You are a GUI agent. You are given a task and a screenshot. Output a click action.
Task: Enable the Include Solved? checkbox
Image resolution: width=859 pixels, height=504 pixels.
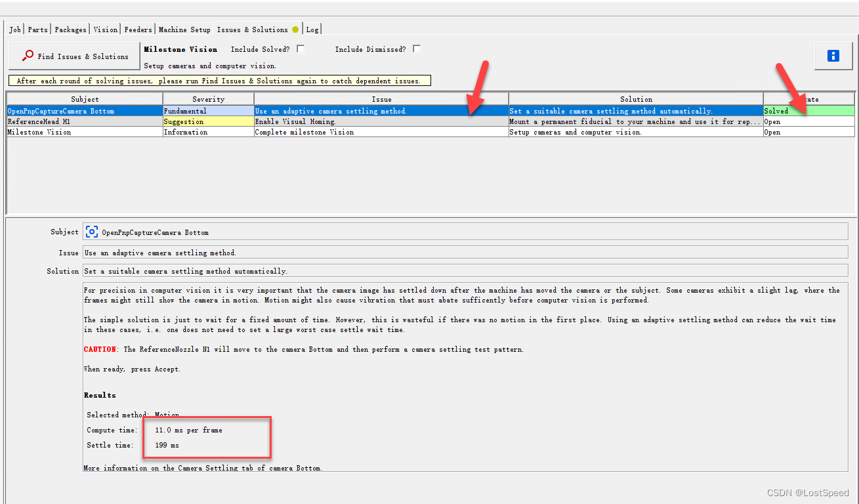pos(301,49)
